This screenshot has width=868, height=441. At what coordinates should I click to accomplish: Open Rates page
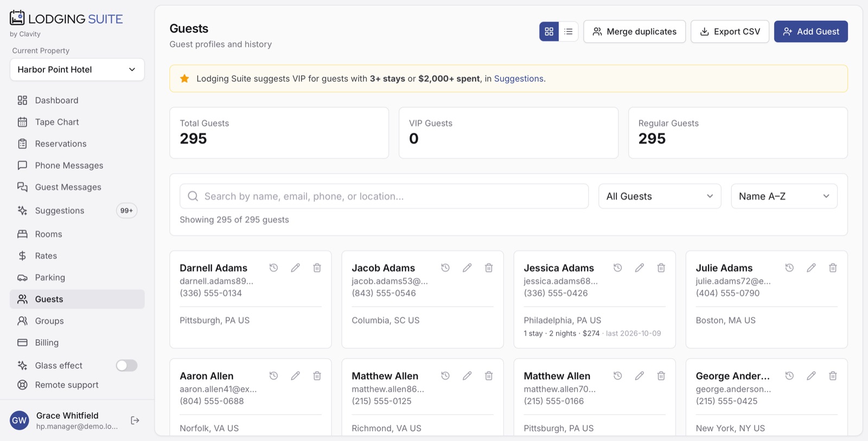tap(77, 256)
